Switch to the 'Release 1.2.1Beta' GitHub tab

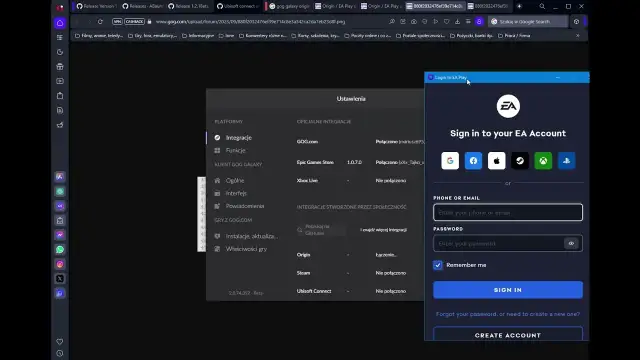(189, 6)
